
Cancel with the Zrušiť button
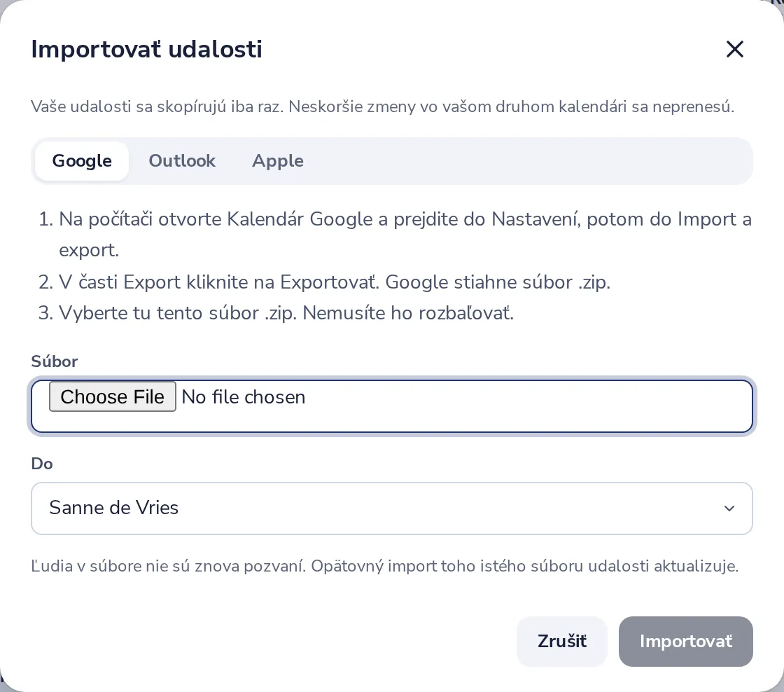click(x=562, y=641)
